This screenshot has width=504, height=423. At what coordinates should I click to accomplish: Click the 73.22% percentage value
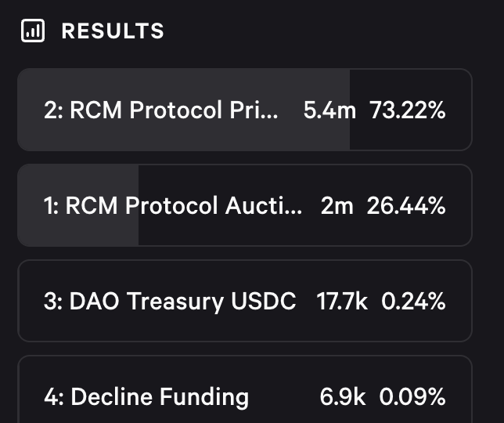[408, 110]
